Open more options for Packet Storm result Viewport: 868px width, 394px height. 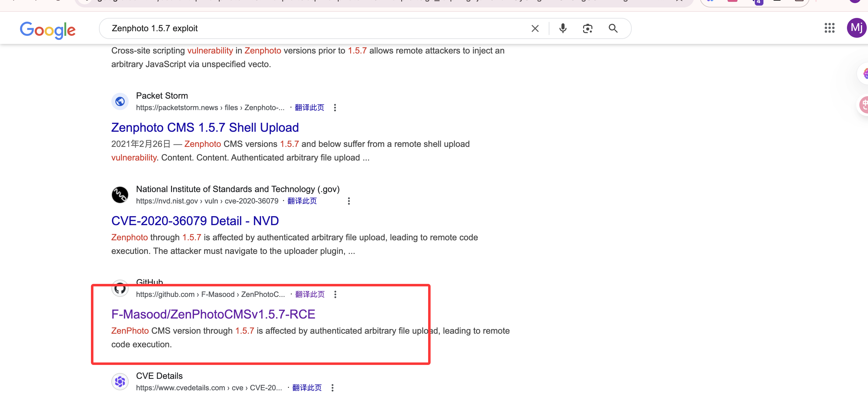coord(335,108)
